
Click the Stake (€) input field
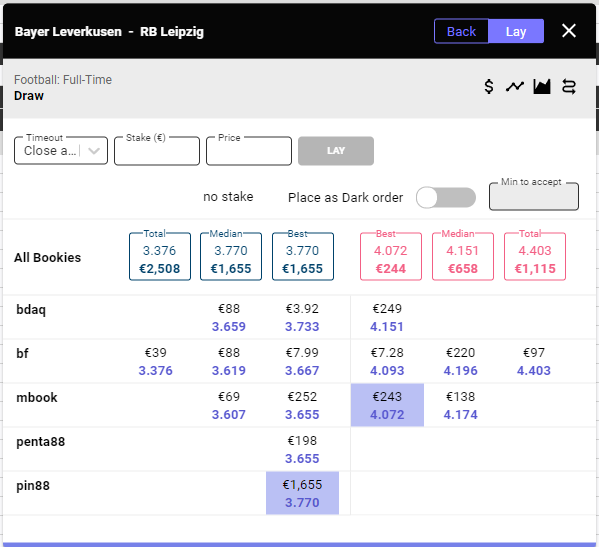(157, 151)
